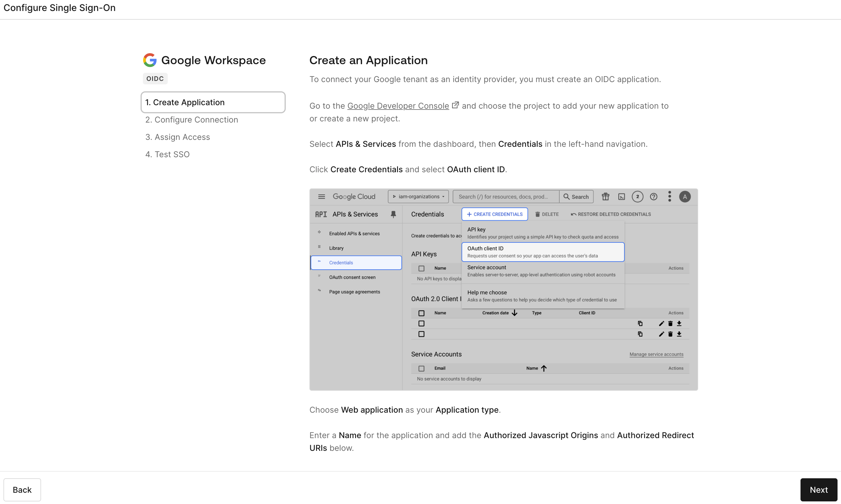Select the Configure Connection step

pyautogui.click(x=192, y=120)
